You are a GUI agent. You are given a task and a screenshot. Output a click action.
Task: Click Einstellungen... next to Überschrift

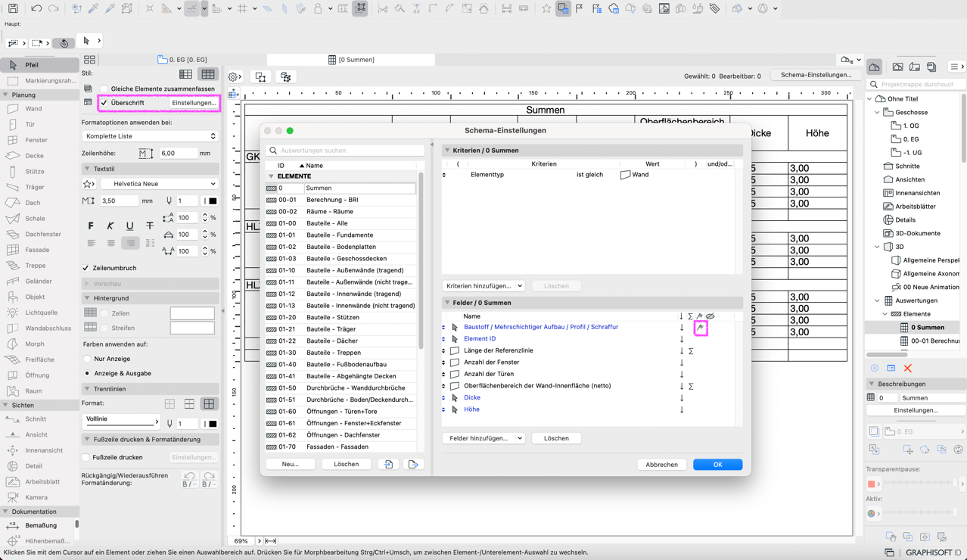[194, 103]
